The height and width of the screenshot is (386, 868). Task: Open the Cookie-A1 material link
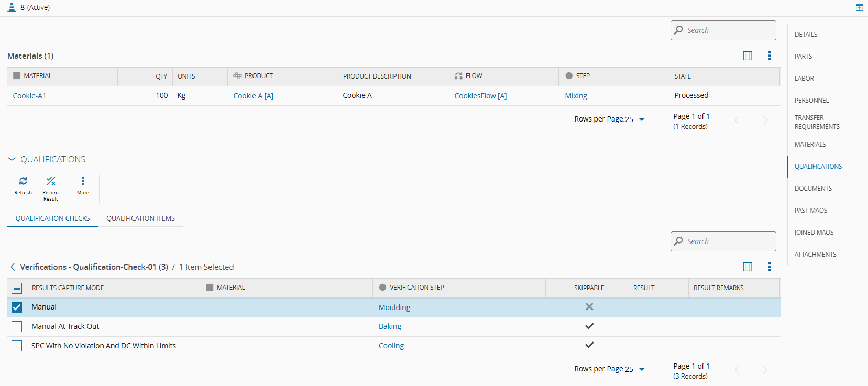(29, 96)
